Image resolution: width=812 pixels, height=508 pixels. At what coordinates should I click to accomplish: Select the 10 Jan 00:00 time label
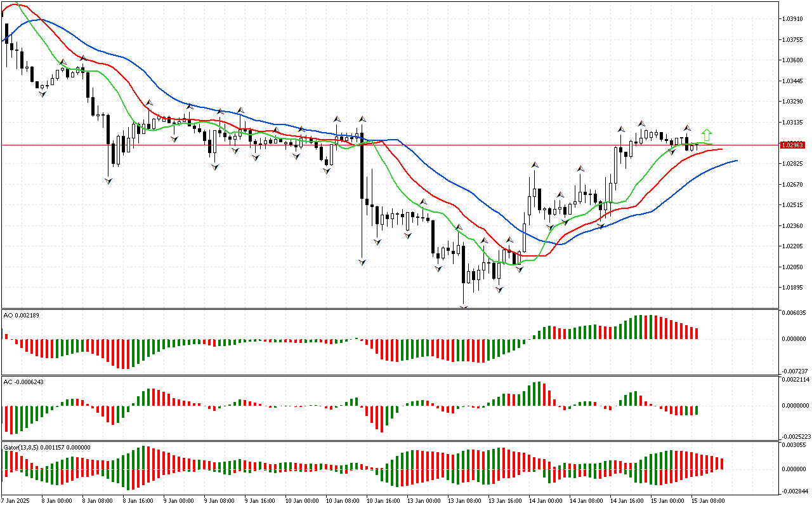(x=302, y=500)
